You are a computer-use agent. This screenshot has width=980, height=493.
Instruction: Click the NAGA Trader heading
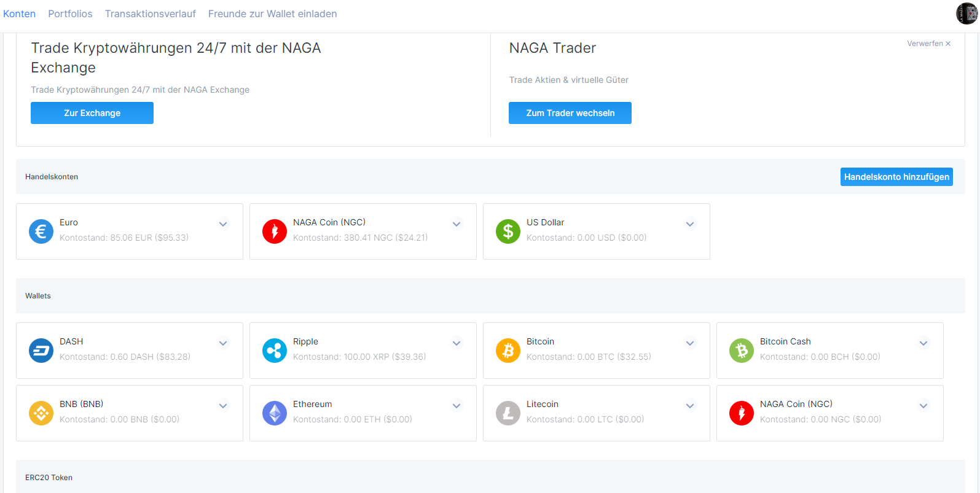552,48
